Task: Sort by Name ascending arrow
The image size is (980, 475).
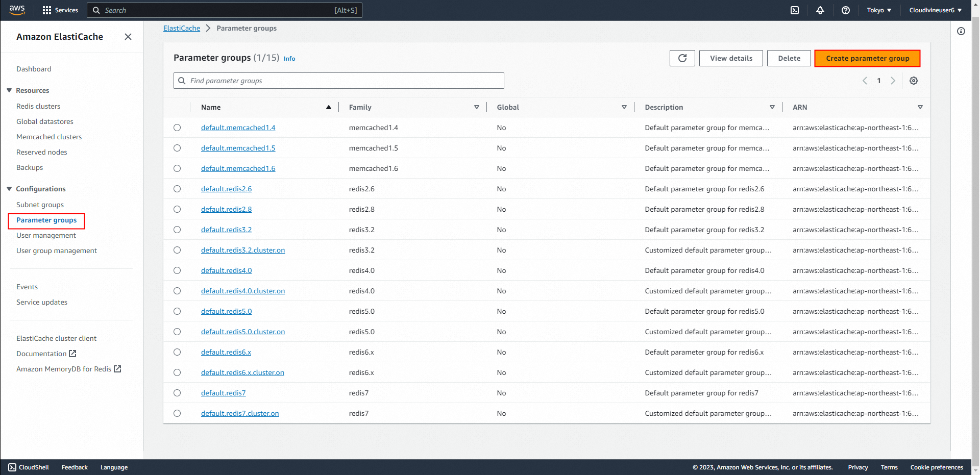Action: [x=329, y=107]
